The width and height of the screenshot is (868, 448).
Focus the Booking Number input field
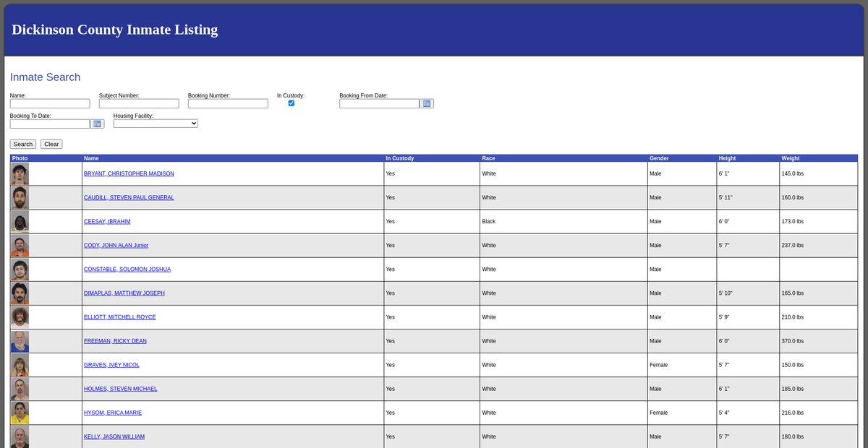pos(228,103)
